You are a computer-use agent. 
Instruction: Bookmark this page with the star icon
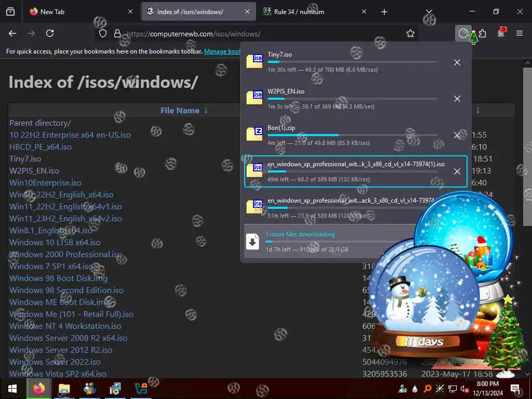tap(410, 33)
